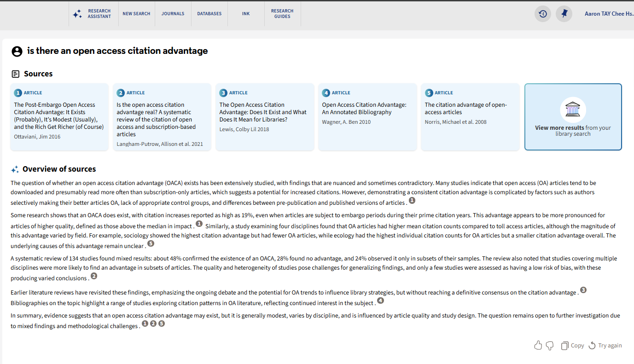Click 'Lewis, Colby Lil 2018' author line
634x364 pixels.
[x=244, y=129]
